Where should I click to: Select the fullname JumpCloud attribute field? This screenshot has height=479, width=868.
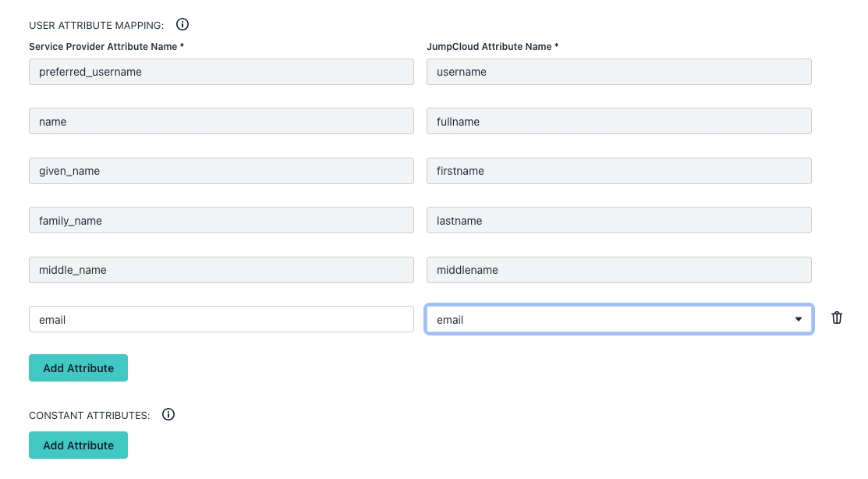coord(618,121)
